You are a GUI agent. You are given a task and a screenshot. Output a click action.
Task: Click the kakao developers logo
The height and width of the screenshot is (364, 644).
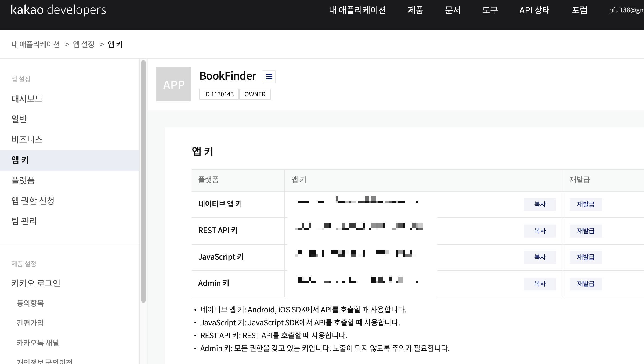click(58, 10)
